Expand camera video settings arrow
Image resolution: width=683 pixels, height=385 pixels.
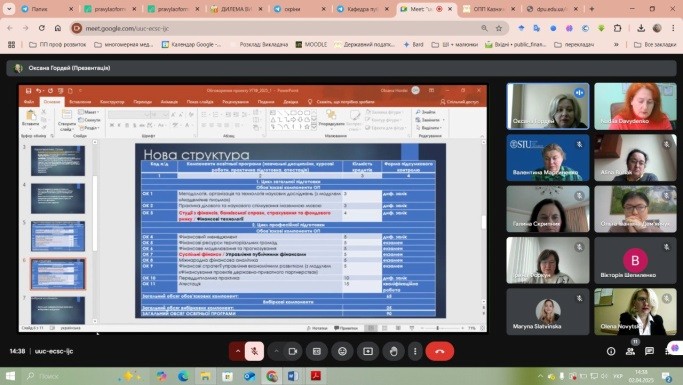[x=276, y=351]
